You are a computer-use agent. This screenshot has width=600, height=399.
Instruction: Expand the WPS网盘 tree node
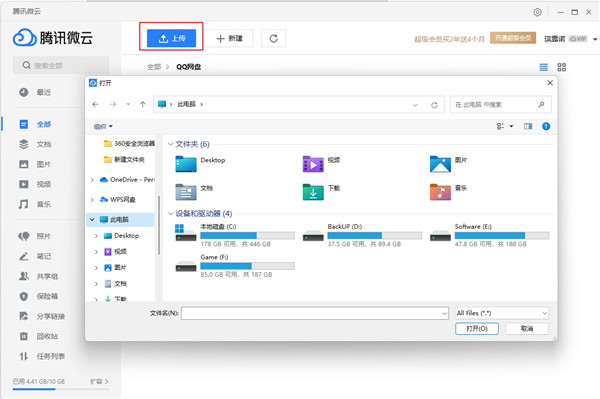click(92, 199)
